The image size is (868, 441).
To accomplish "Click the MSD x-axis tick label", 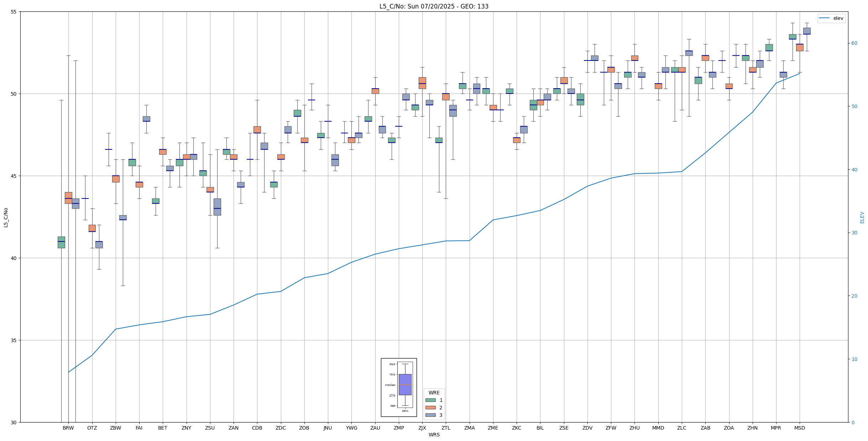I will tap(799, 428).
